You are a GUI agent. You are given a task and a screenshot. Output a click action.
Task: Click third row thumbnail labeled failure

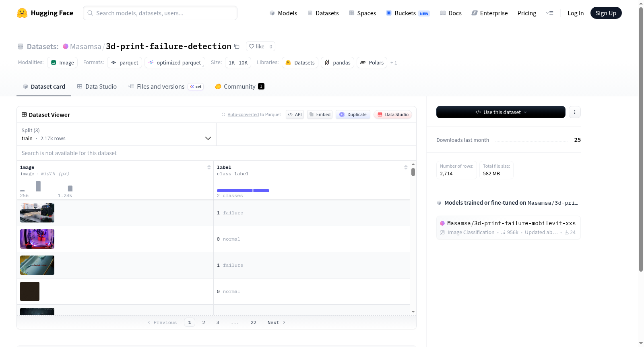[x=37, y=265]
